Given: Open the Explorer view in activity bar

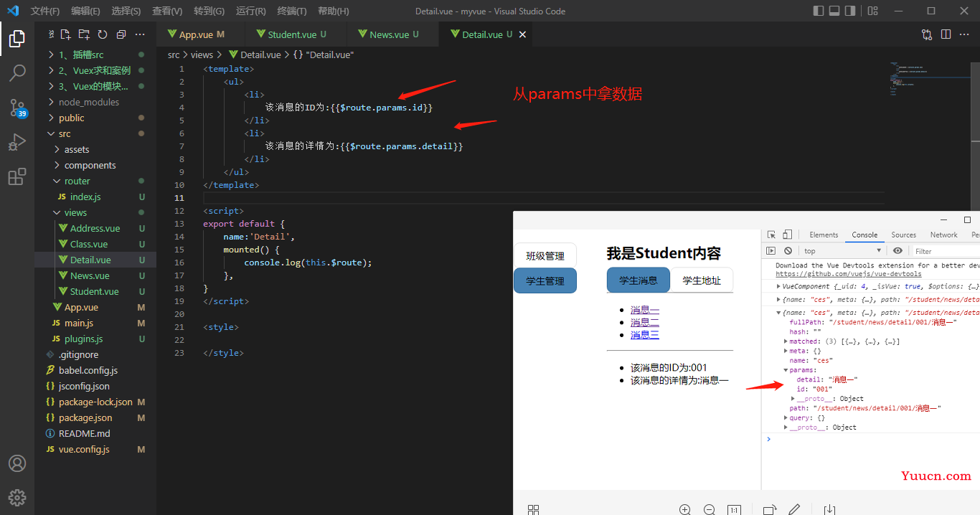Looking at the screenshot, I should pyautogui.click(x=17, y=39).
